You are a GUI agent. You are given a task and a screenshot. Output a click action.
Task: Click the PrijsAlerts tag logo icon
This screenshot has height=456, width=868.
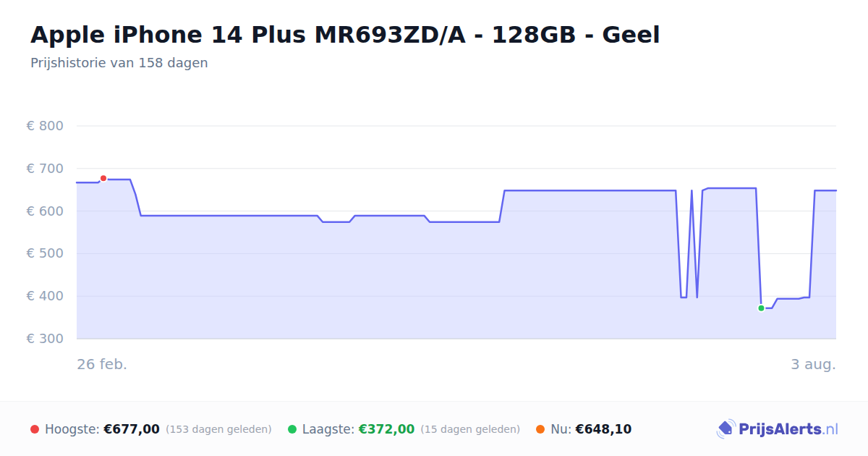coord(726,429)
